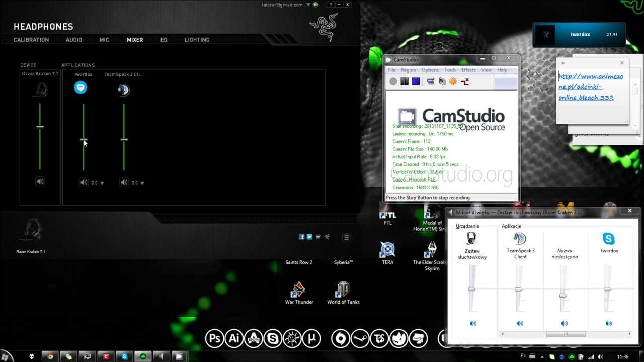644x362 pixels.
Task: Click the Razer Kraken 7.1 device volume slider
Action: (x=40, y=136)
